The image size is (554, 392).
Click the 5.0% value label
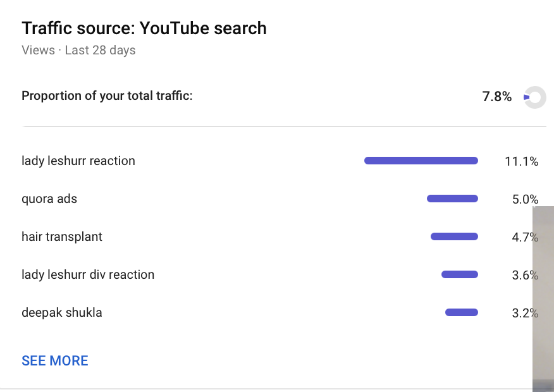click(526, 199)
